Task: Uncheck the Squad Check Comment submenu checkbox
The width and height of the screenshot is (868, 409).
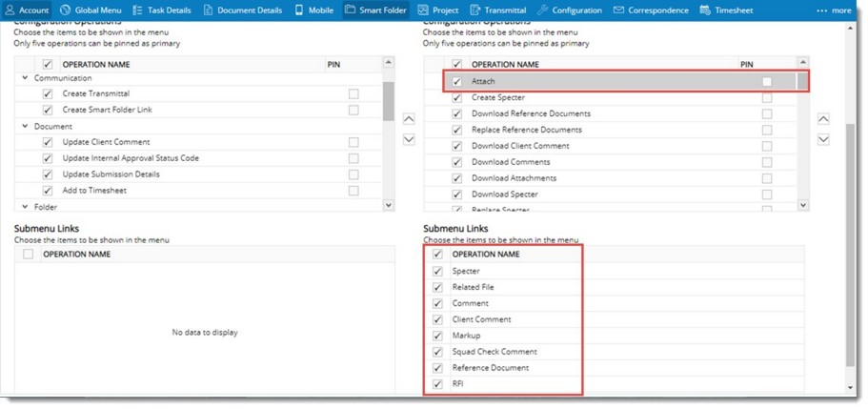Action: point(438,352)
